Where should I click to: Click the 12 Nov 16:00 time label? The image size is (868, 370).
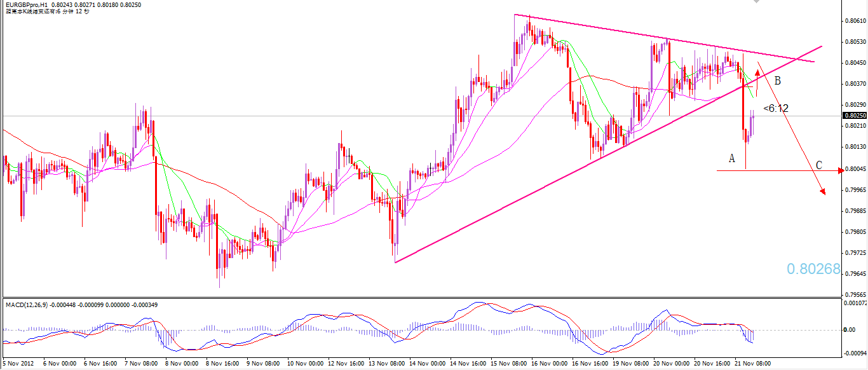(x=346, y=364)
